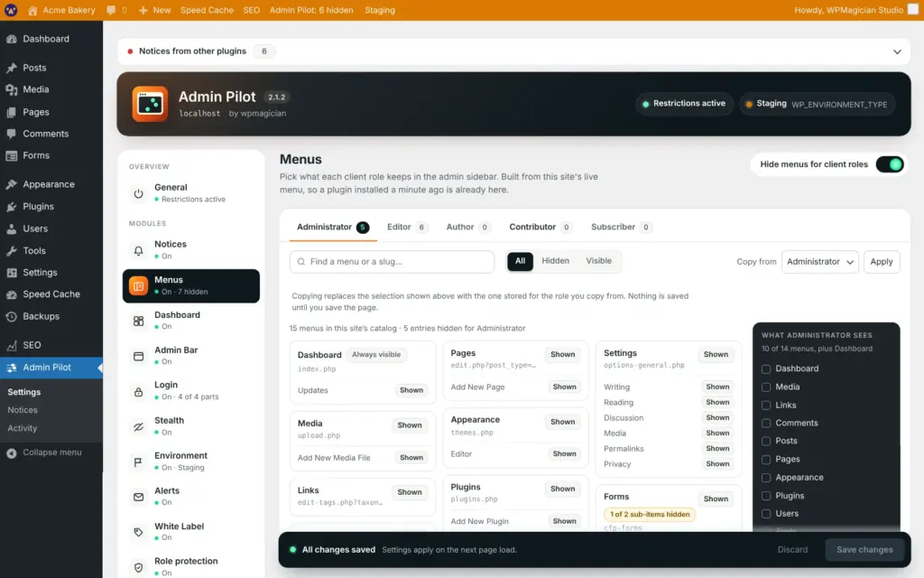Open Howdy, WPMagician Studio account menu
Image resolution: width=924 pixels, height=578 pixels.
(x=855, y=10)
